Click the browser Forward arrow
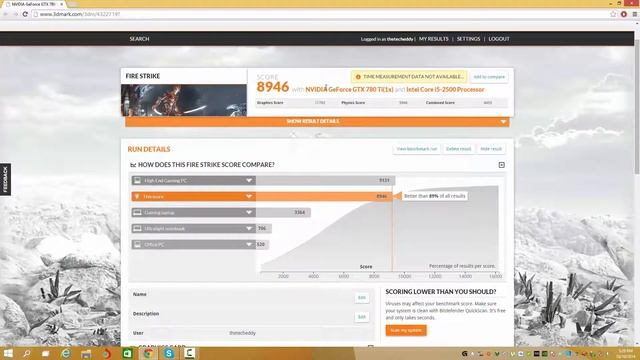Image resolution: width=640 pixels, height=360 pixels. pos(16,14)
